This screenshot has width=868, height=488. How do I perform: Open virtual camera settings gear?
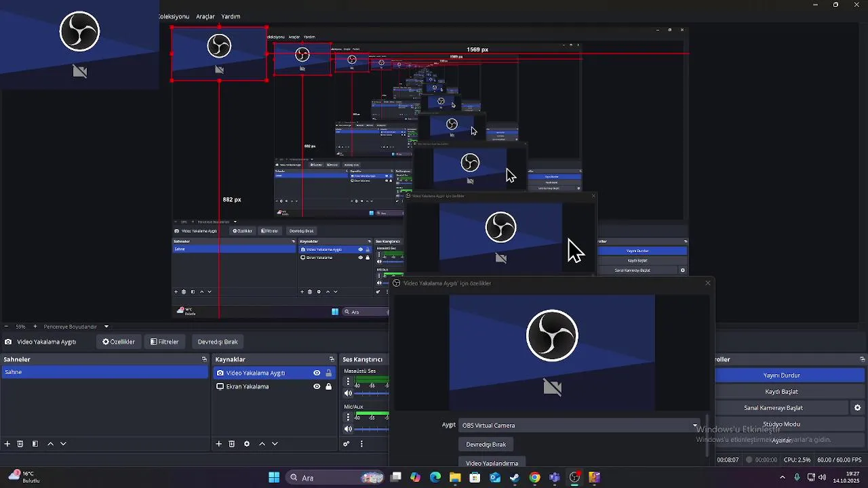coord(857,408)
